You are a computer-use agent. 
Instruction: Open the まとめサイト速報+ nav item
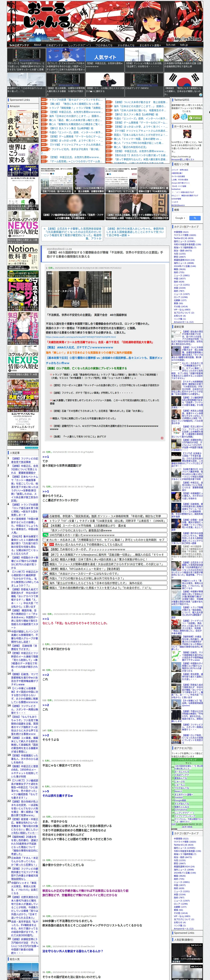[150, 45]
